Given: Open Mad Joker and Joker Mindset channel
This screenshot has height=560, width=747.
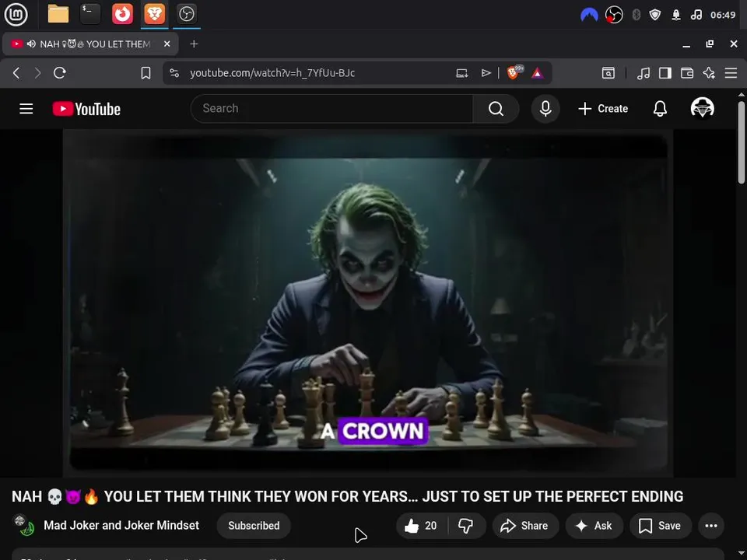Looking at the screenshot, I should coord(121,525).
